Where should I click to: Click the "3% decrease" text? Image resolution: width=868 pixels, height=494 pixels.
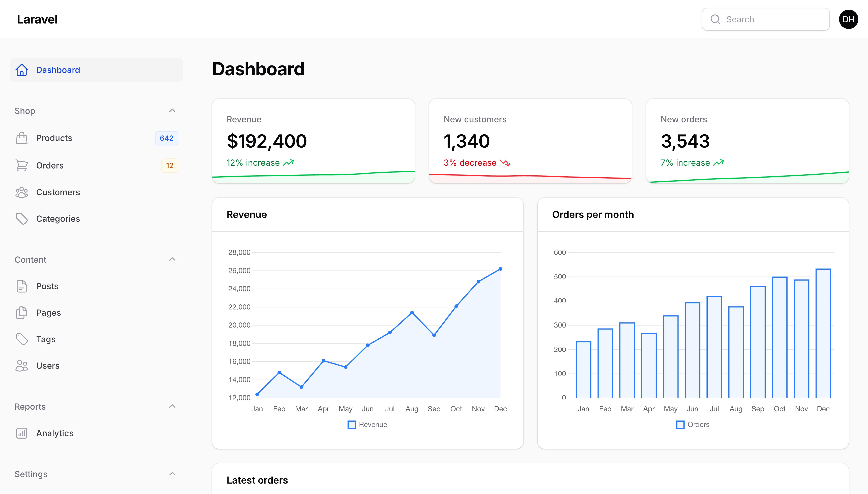(470, 163)
